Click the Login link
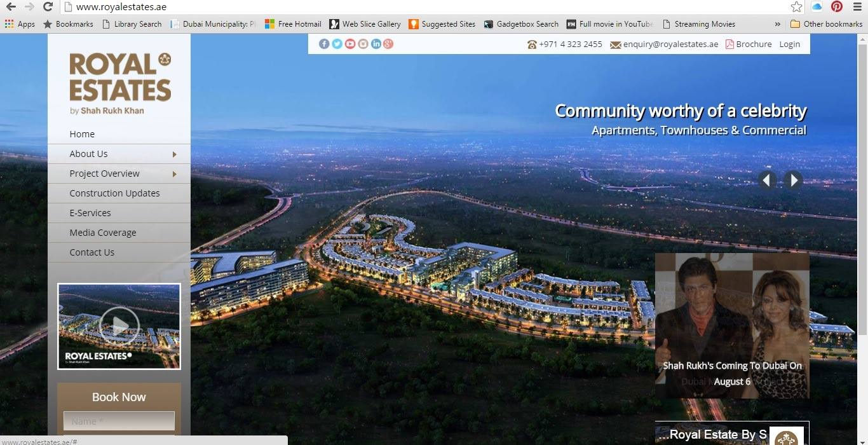Viewport: 868px width, 445px height. point(790,44)
